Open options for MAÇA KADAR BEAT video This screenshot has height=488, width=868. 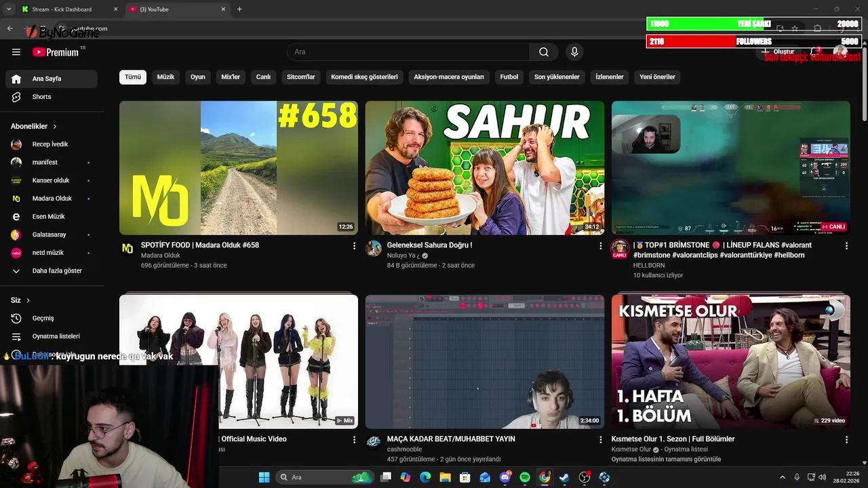coord(600,440)
